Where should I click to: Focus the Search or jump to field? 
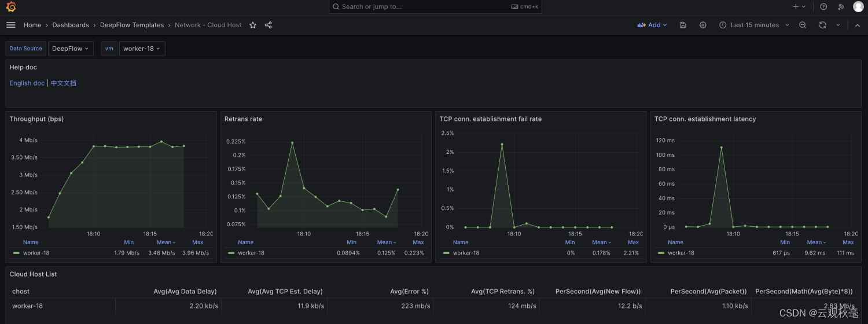(x=435, y=6)
